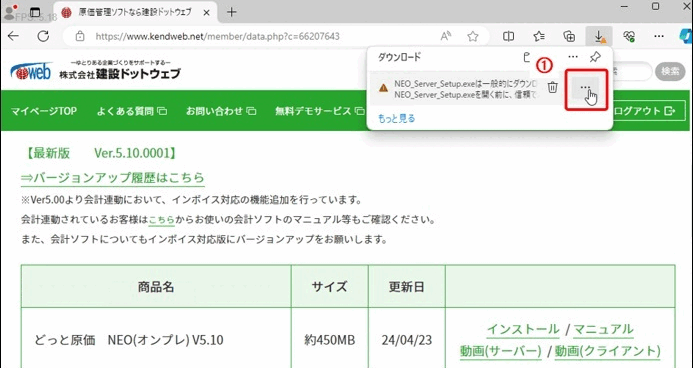Open more options in the Downloads panel header
693x368 pixels.
[573, 57]
